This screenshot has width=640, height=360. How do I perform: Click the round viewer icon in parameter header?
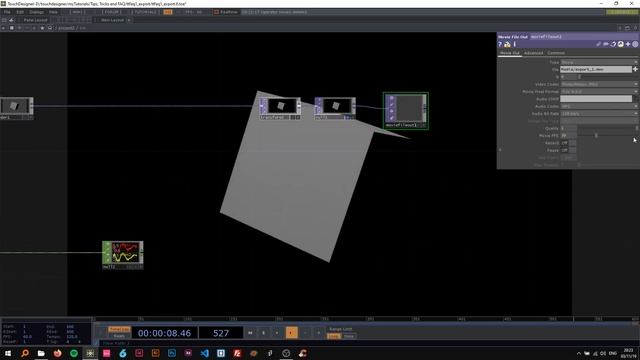click(x=635, y=44)
